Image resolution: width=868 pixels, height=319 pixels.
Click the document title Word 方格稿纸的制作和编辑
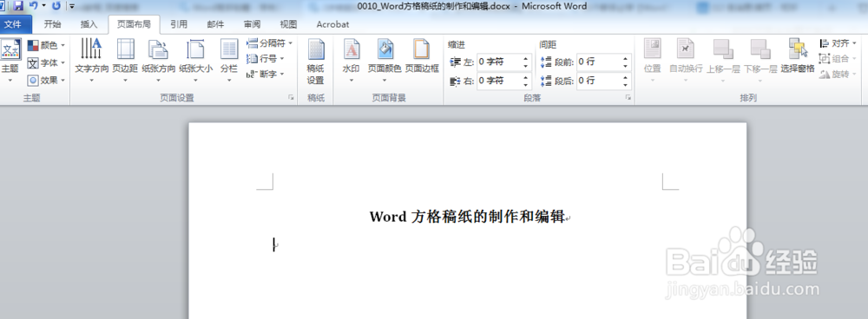pyautogui.click(x=467, y=217)
